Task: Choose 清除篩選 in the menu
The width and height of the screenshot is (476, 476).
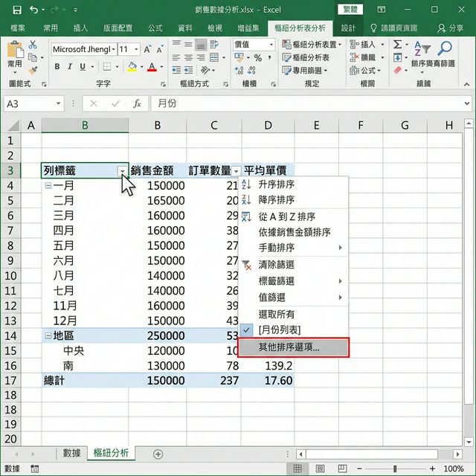Action: [x=293, y=265]
